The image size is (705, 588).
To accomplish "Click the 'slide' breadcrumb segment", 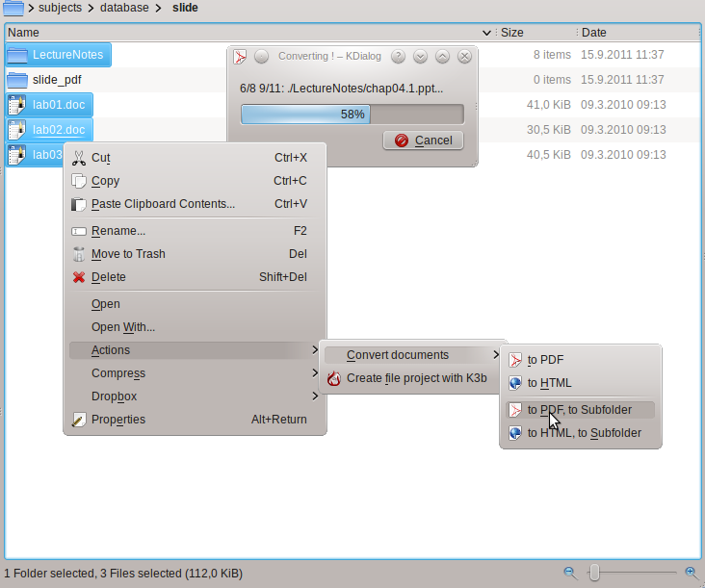I will tap(185, 8).
